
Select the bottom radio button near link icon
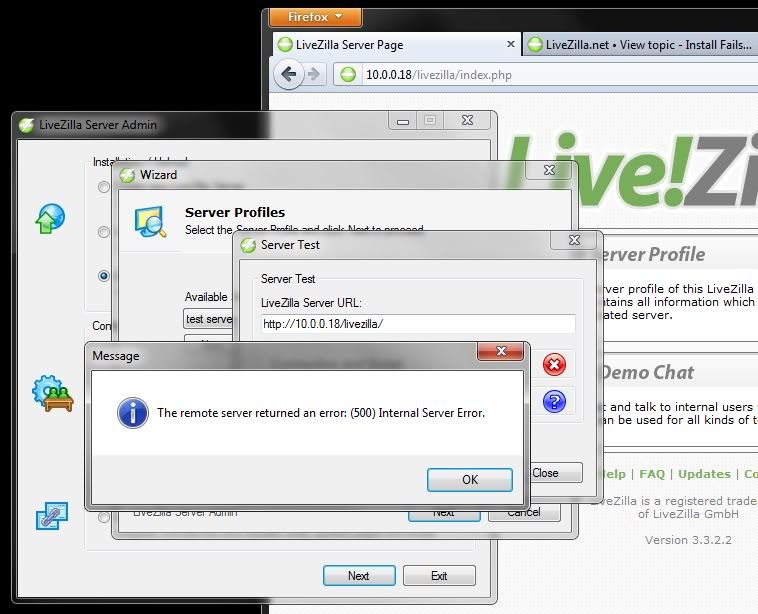103,517
